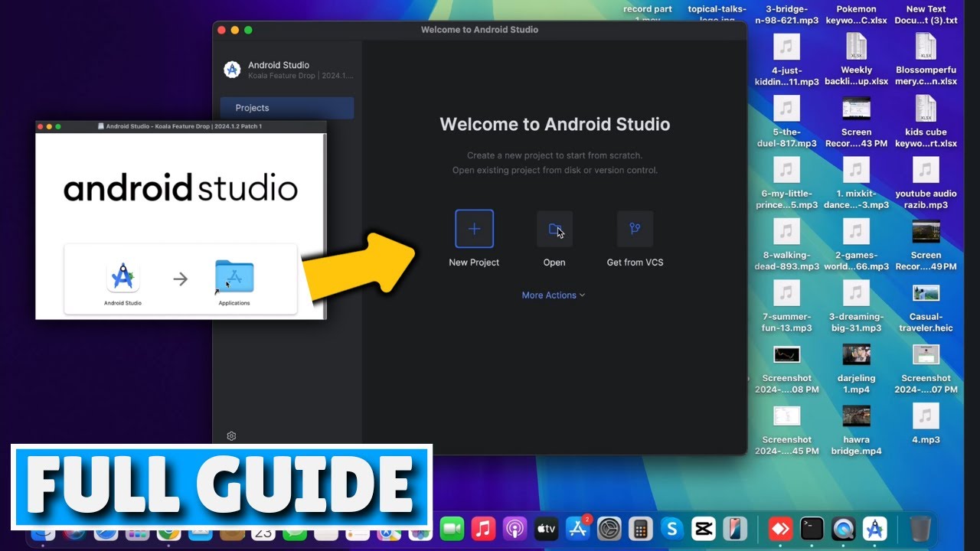
Task: Open settings gear in Android Studio sidebar
Action: coord(231,435)
